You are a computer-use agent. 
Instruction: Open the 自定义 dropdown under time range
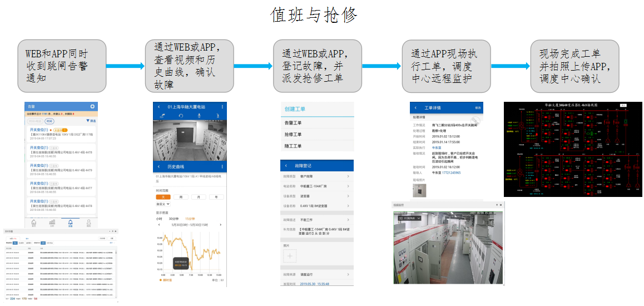(161, 204)
